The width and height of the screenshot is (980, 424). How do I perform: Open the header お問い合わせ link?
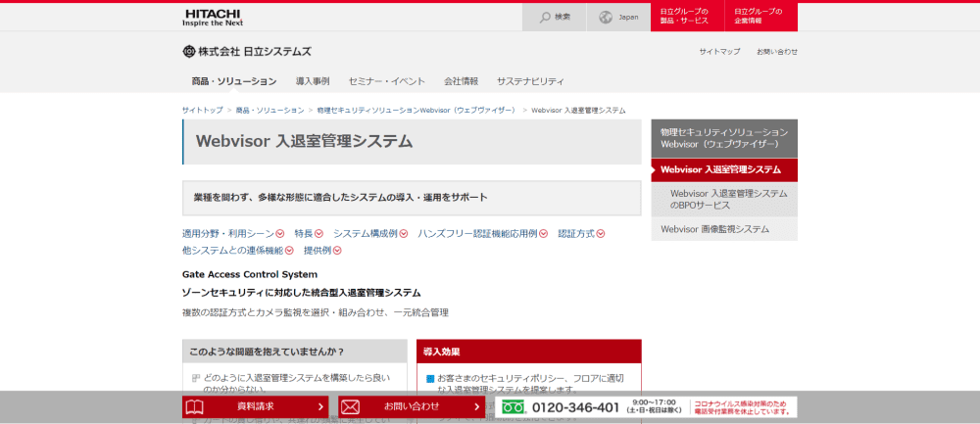pos(777,52)
